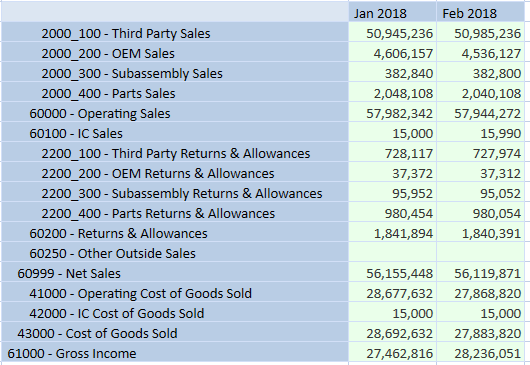The image size is (530, 365).
Task: Click the 43000 - Cost of Goods Sold label
Action: (97, 333)
